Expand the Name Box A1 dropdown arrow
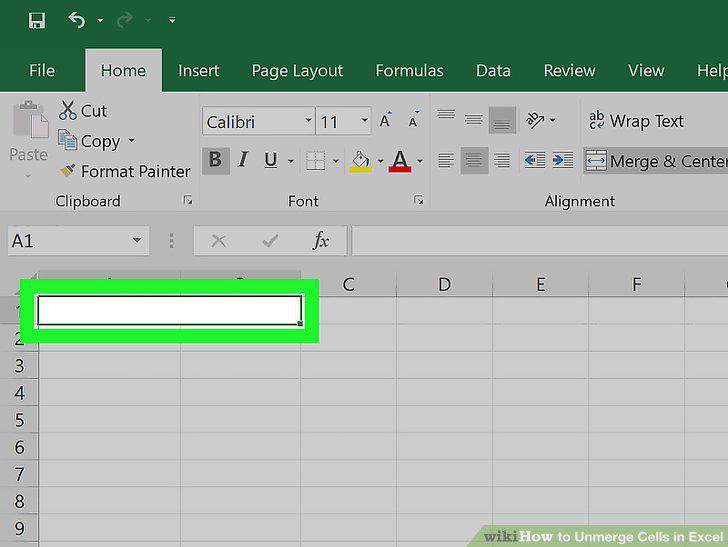 click(137, 241)
